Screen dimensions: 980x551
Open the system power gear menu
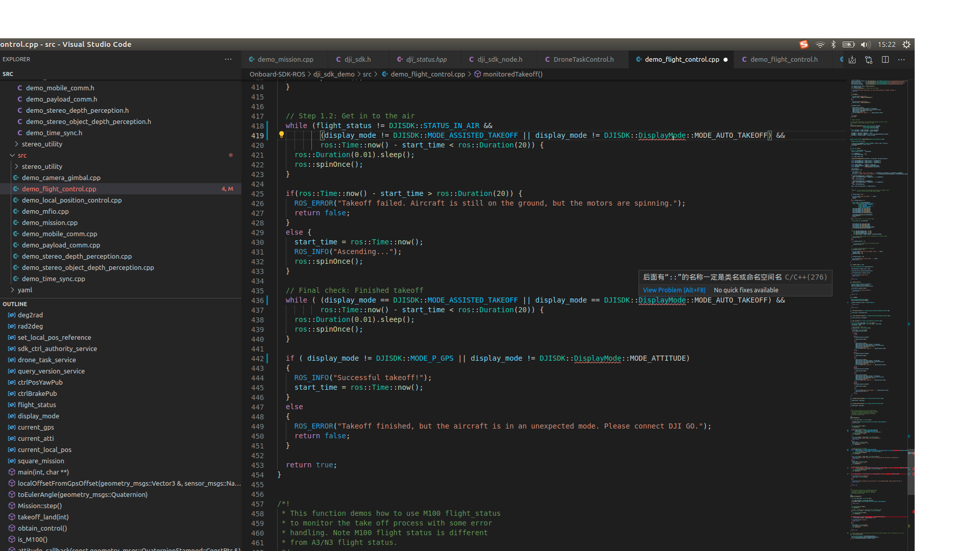click(906, 44)
